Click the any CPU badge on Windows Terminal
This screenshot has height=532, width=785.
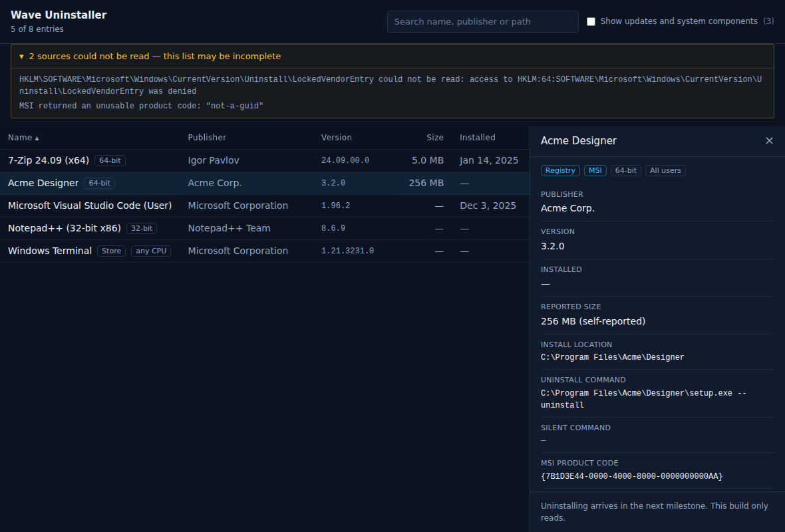pos(151,251)
